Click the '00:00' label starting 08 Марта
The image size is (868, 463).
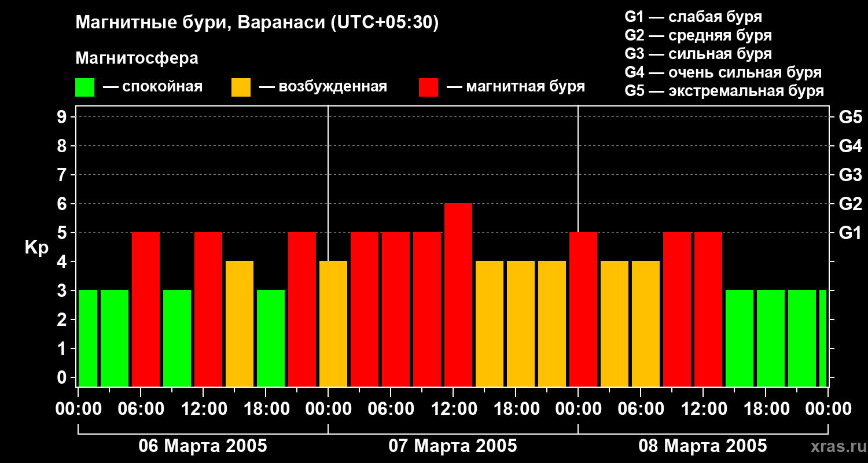click(x=578, y=409)
